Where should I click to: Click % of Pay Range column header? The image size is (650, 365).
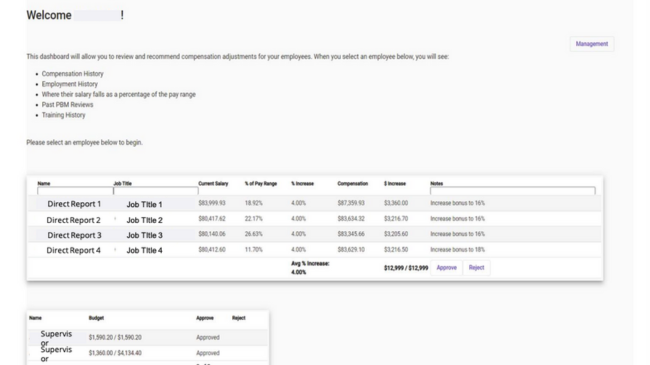click(261, 183)
